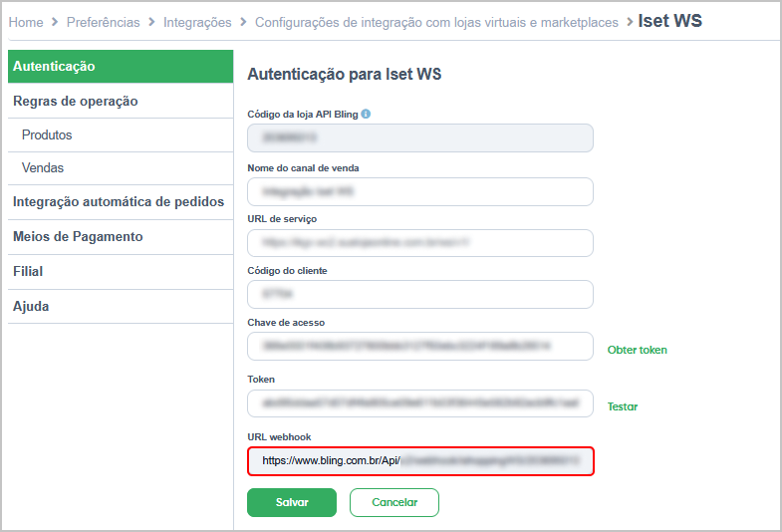Click the Cancelar button
782x532 pixels.
click(394, 502)
